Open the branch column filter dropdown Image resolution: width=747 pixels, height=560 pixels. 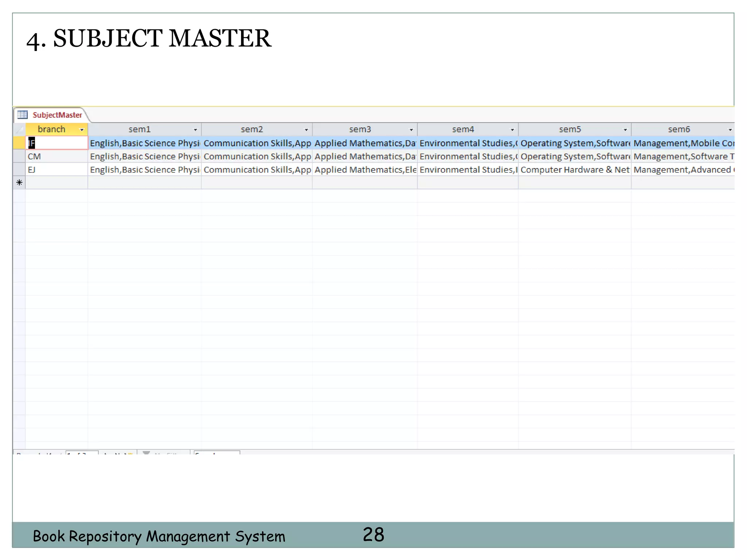[x=82, y=130]
